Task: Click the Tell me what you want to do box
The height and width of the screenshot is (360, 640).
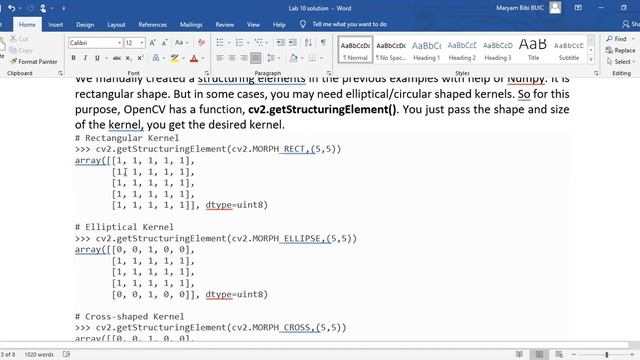Action: pos(349,24)
